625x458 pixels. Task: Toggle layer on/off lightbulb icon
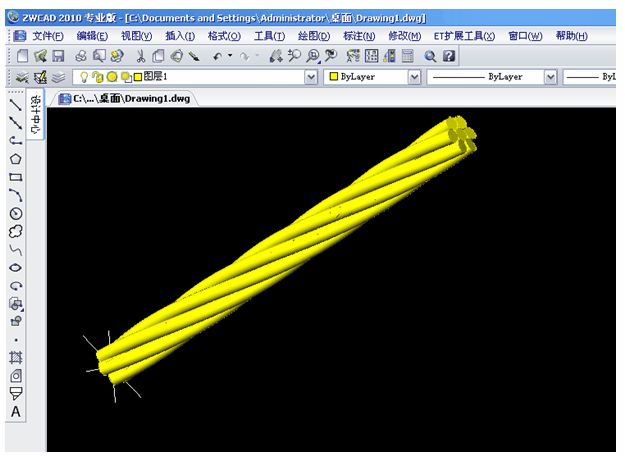pyautogui.click(x=84, y=77)
